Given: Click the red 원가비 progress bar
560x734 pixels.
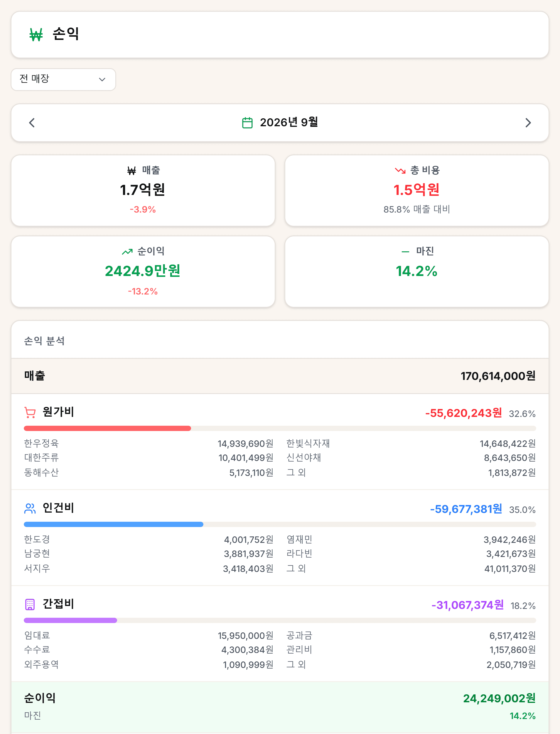Looking at the screenshot, I should point(107,428).
